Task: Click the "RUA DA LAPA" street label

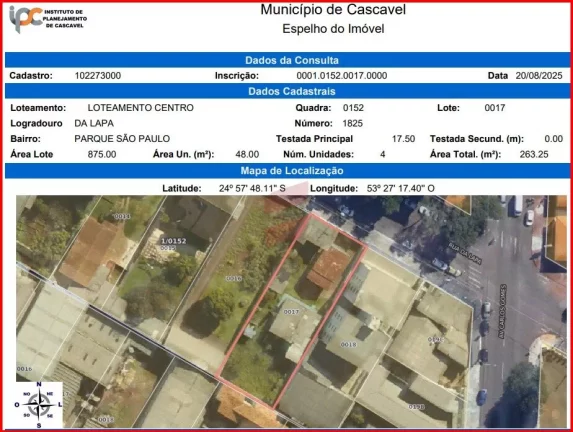Action: (x=465, y=253)
